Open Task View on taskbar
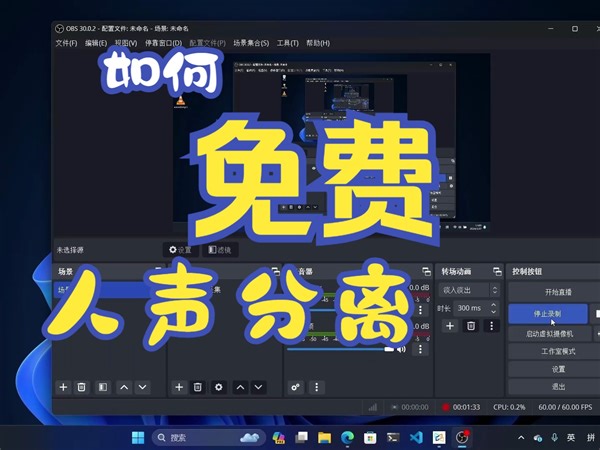Screen dimensions: 600x450 coord(302,437)
